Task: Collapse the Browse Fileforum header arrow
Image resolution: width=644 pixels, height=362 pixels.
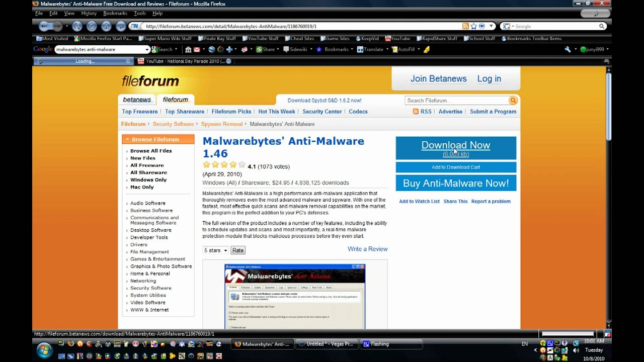Action: (x=127, y=139)
